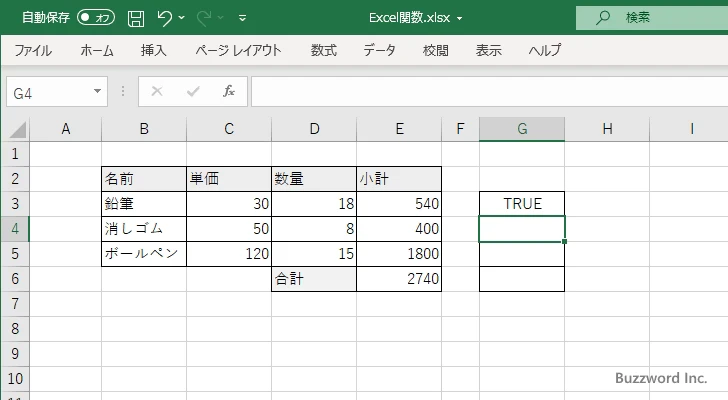Select column G header
The image size is (728, 400).
(x=522, y=129)
